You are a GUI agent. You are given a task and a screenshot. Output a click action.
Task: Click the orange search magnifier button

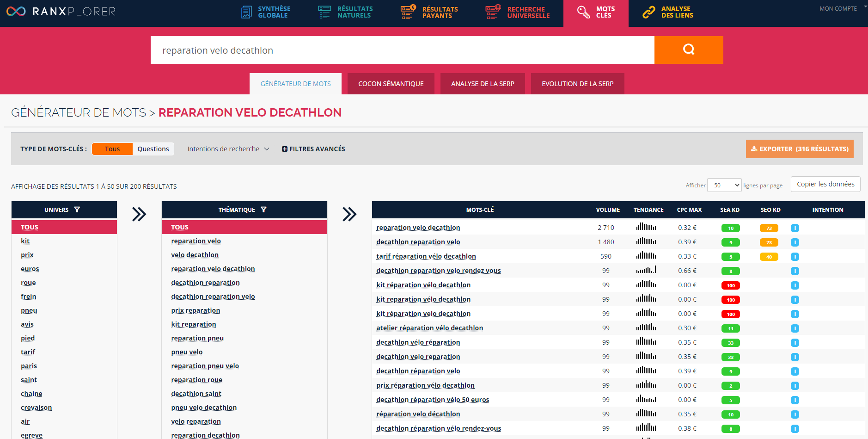[689, 50]
